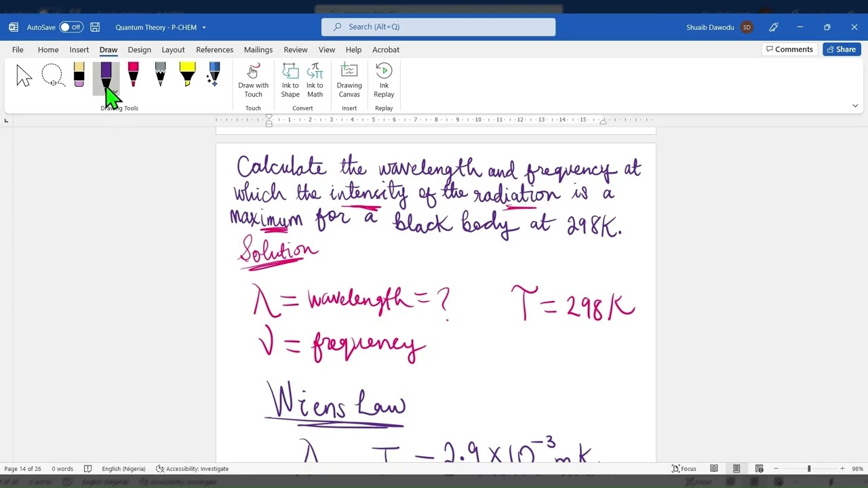Switch to the Home tab
This screenshot has height=488, width=868.
click(48, 49)
